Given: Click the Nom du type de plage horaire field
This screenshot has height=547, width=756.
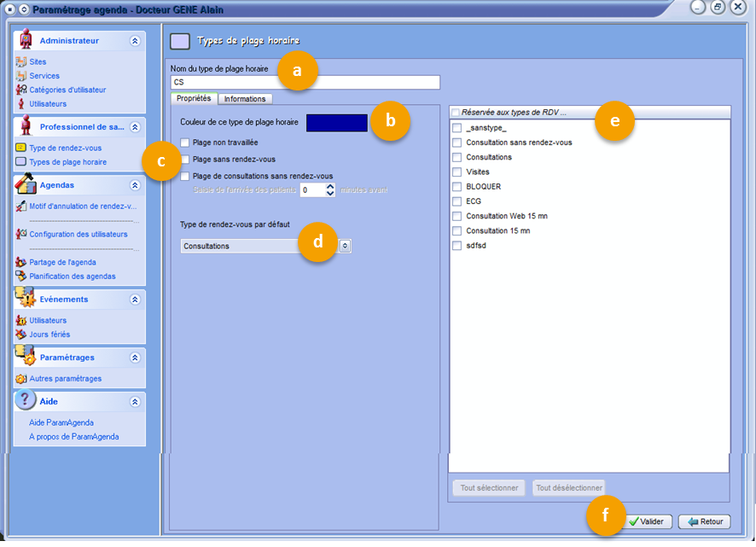Looking at the screenshot, I should [x=305, y=83].
